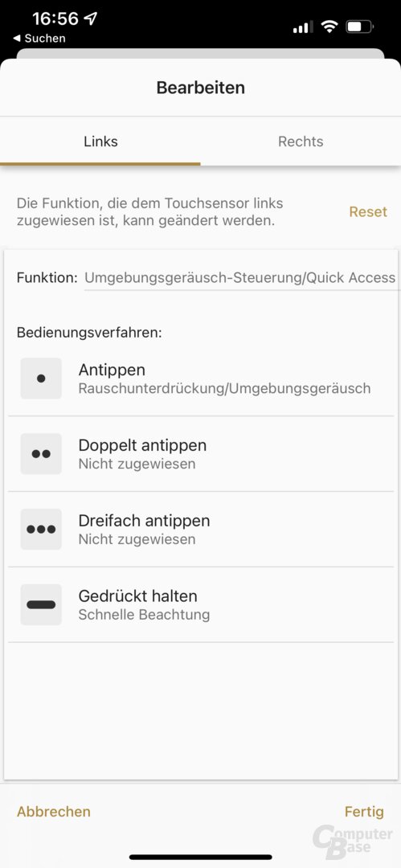
Task: Select the Links tab
Action: tap(100, 141)
